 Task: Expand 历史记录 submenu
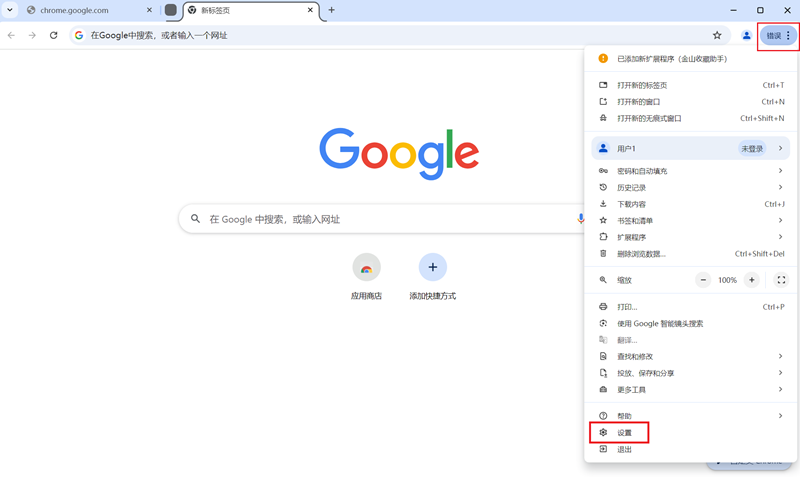coord(691,187)
